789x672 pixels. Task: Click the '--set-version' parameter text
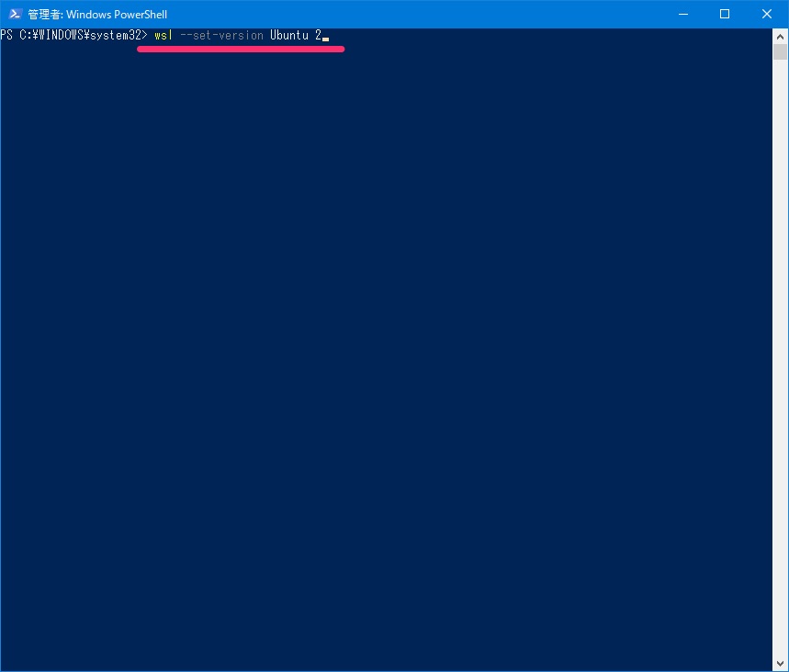[221, 35]
